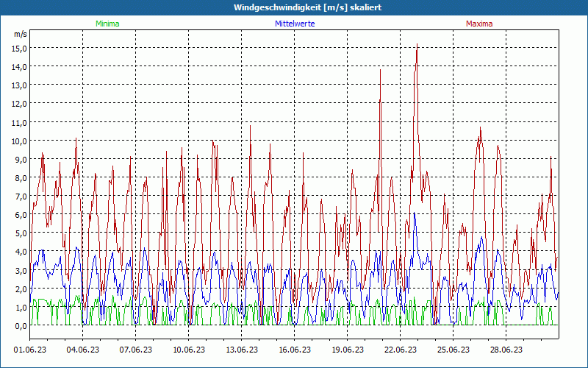Click the 22.06.23 date label
The width and height of the screenshot is (588, 368).
click(400, 350)
